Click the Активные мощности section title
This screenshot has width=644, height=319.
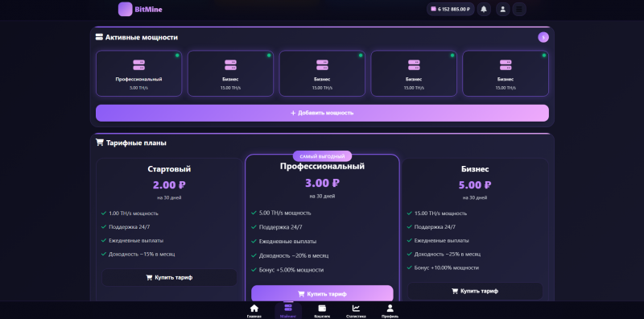(x=142, y=37)
